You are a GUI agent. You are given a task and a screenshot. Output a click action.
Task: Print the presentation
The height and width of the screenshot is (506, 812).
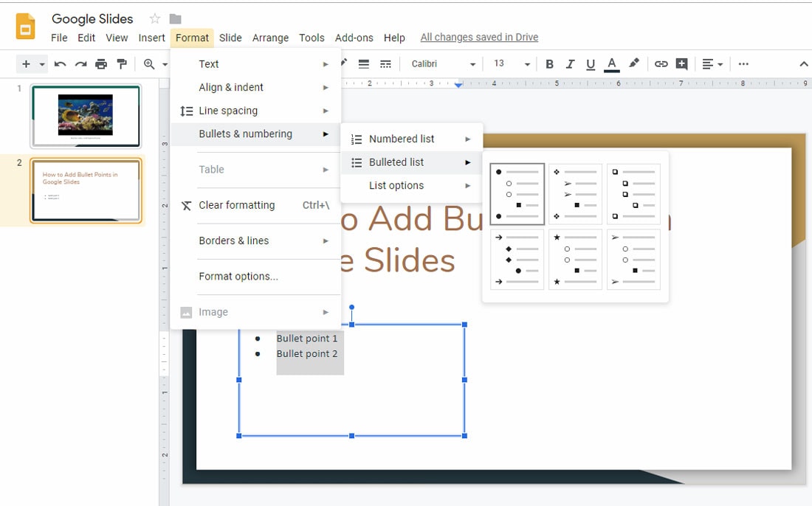101,64
